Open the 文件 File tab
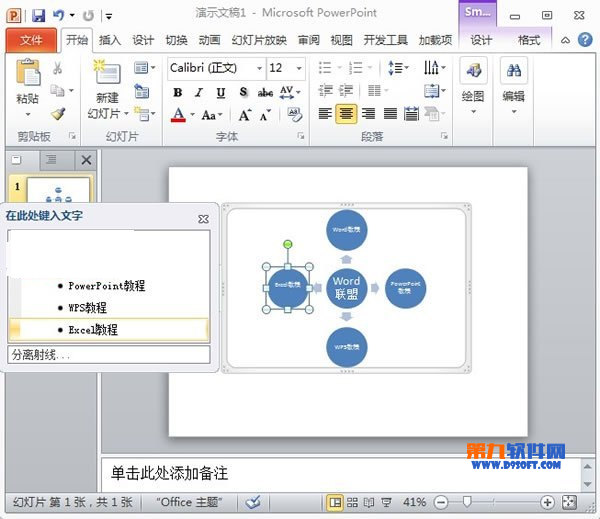 [x=31, y=40]
